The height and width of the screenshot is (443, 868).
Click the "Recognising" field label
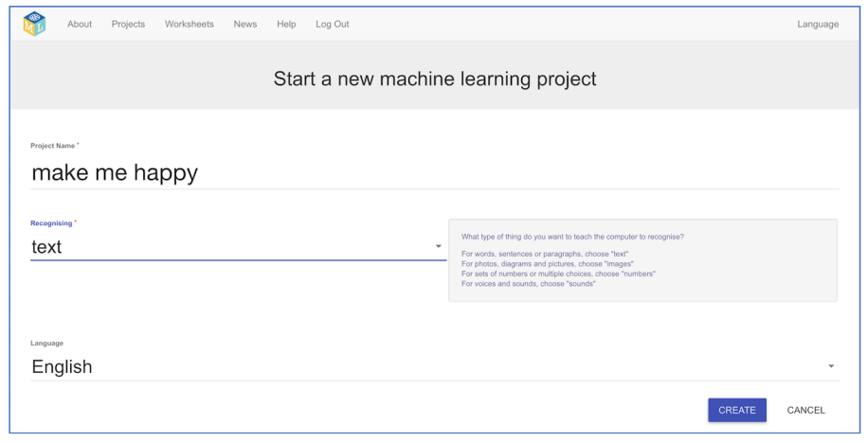point(53,223)
